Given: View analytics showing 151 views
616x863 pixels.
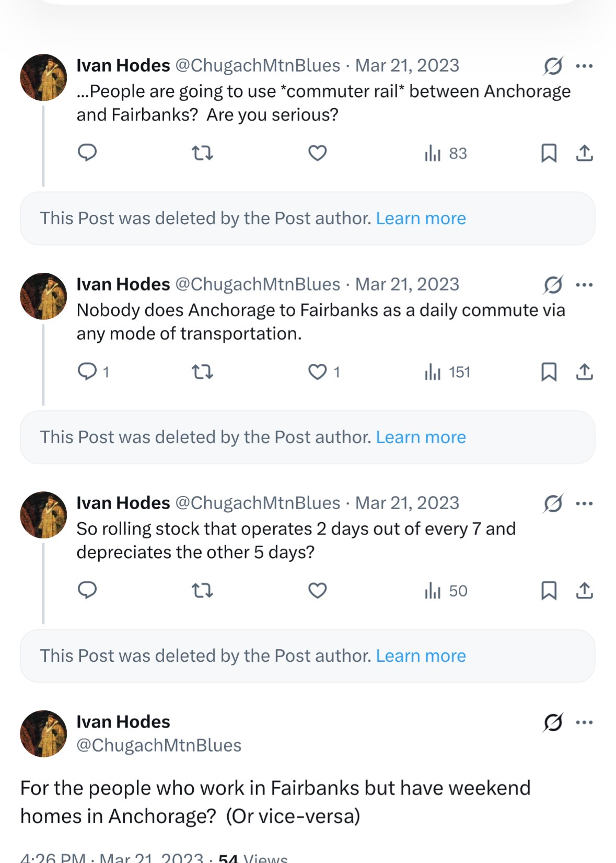Looking at the screenshot, I should [x=448, y=372].
